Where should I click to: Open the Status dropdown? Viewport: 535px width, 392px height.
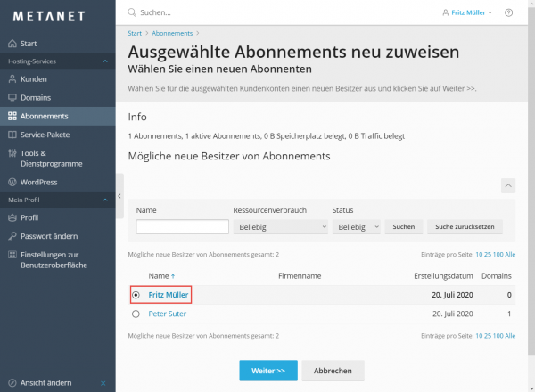pyautogui.click(x=357, y=227)
